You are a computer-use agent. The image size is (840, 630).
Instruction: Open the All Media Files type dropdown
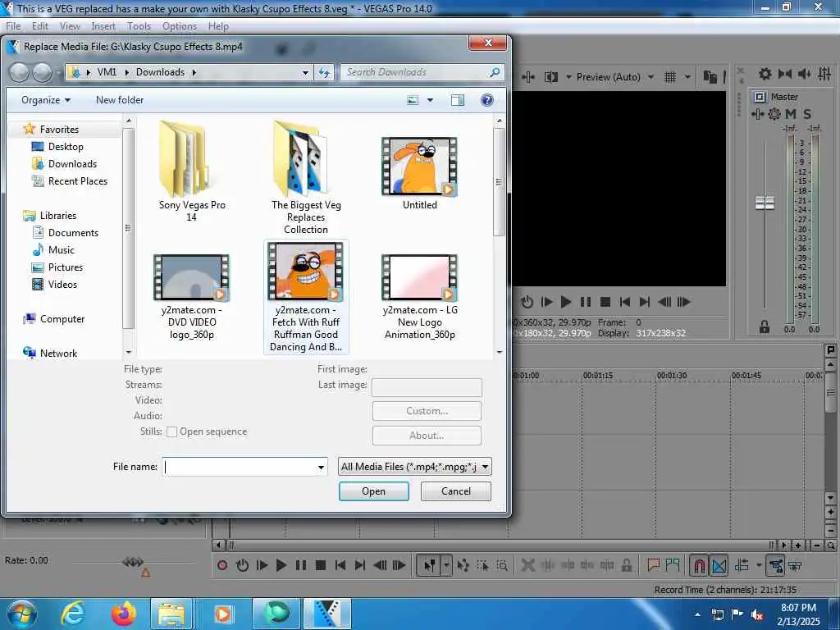[414, 467]
